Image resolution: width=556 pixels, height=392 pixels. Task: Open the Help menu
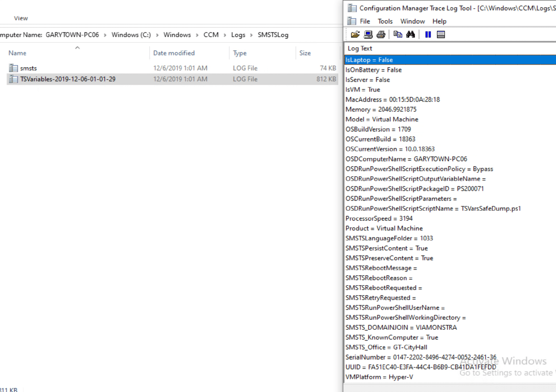pyautogui.click(x=439, y=21)
